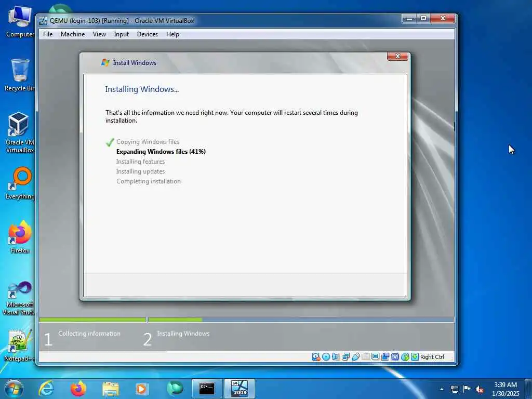Click the network tray icon
This screenshot has height=399, width=532.
tap(455, 389)
